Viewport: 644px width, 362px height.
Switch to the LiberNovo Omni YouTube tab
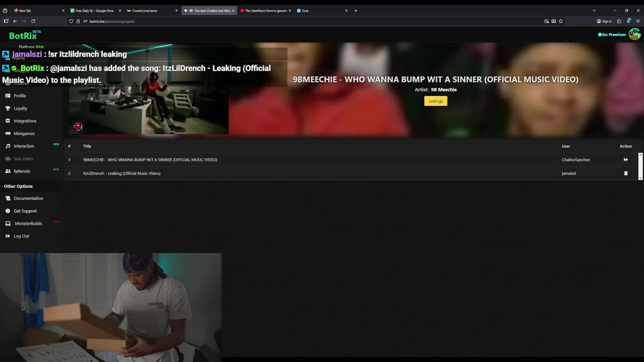(266, 11)
